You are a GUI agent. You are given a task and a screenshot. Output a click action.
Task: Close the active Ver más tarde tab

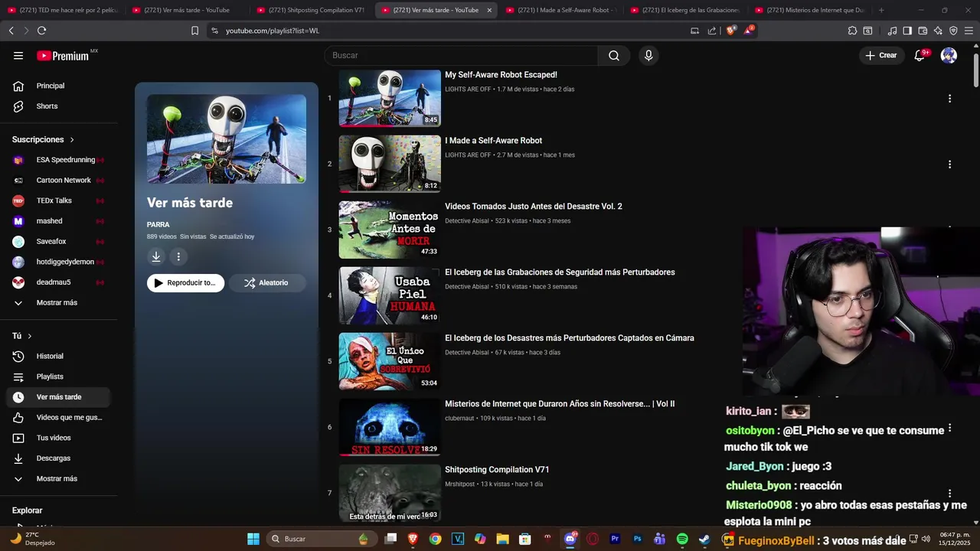pyautogui.click(x=489, y=10)
